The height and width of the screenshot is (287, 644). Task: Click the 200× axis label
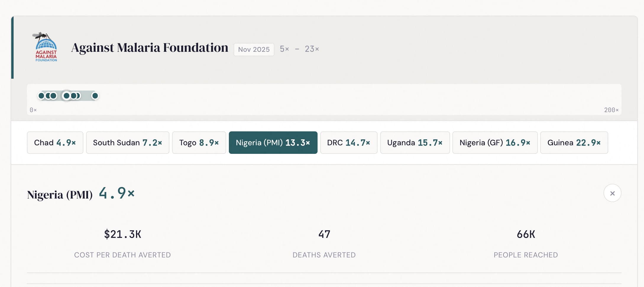pyautogui.click(x=611, y=110)
